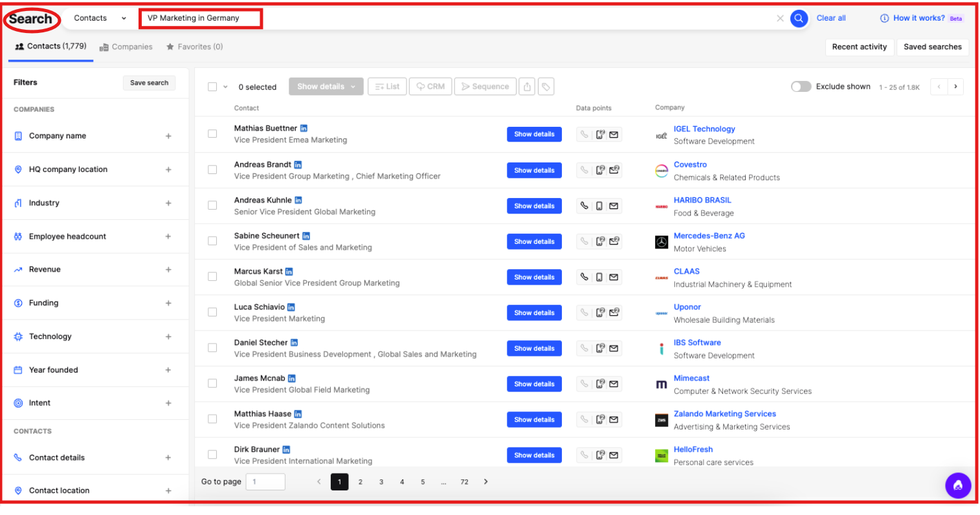This screenshot has height=515, width=980.
Task: Go to results page 2
Action: pos(361,481)
